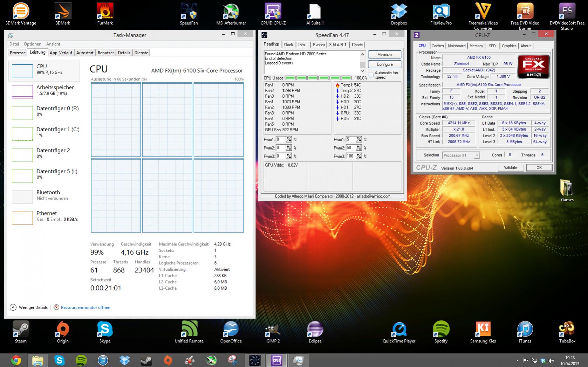Select the Free DVD Video Burner icon
The image size is (588, 367).
pyautogui.click(x=525, y=16)
